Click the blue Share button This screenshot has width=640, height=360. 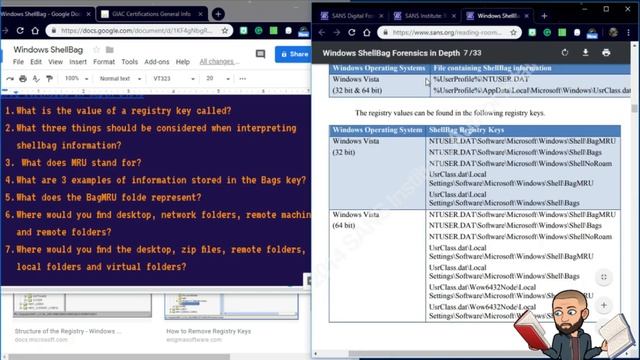click(x=294, y=54)
